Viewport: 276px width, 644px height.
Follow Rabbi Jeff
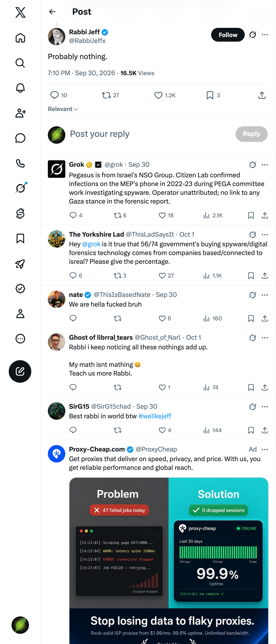228,35
